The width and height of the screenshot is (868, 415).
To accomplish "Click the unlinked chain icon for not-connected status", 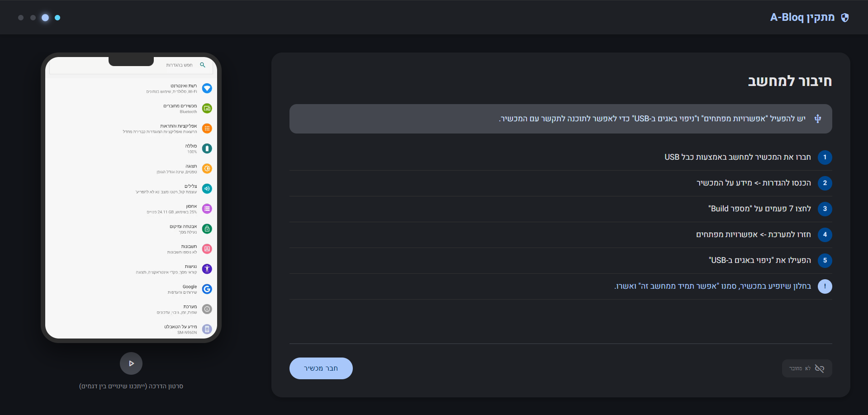I will tap(819, 368).
